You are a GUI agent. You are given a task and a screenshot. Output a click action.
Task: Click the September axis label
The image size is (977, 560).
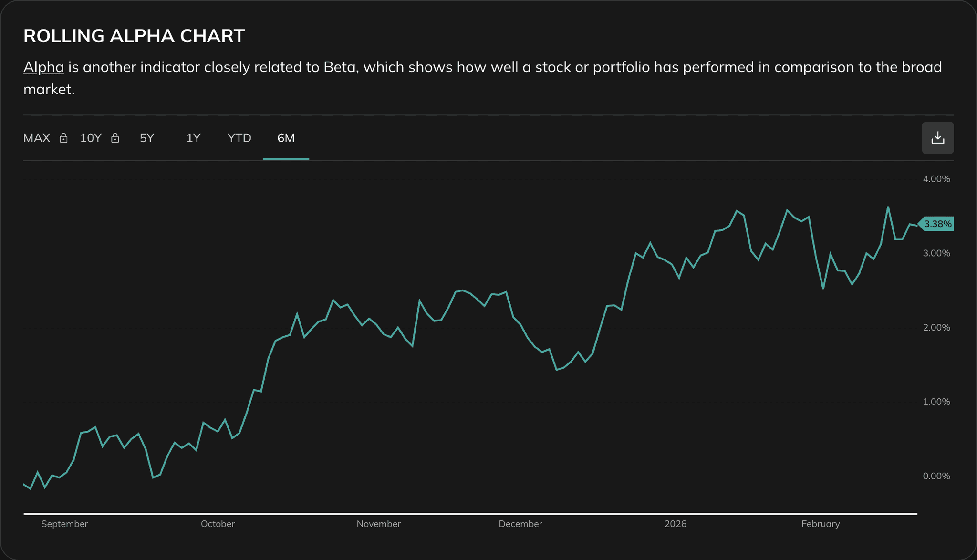(x=65, y=523)
